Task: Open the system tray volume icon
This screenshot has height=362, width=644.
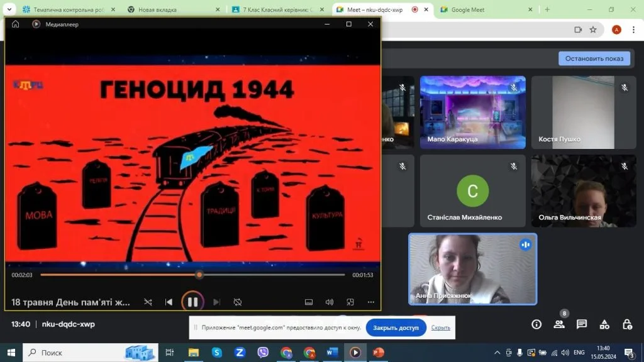Action: 565,353
